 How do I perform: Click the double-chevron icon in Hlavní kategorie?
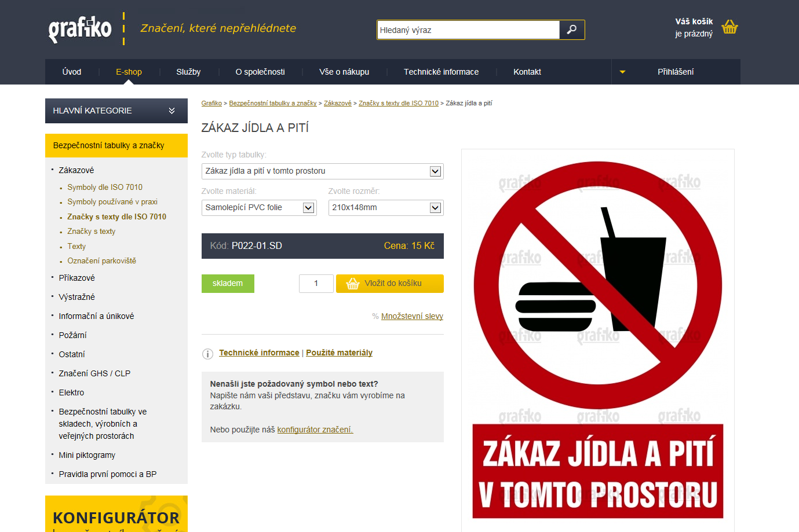172,111
